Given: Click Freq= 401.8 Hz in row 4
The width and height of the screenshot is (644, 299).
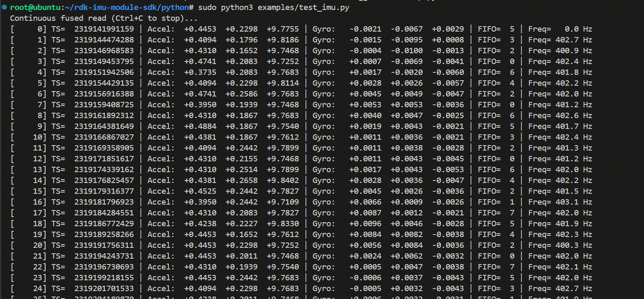Looking at the screenshot, I should (560, 72).
